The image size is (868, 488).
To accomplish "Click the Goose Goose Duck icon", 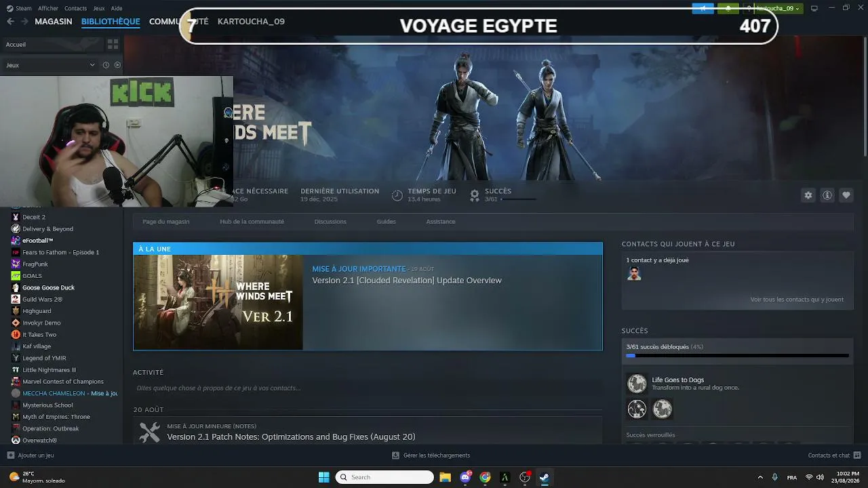I will [16, 287].
